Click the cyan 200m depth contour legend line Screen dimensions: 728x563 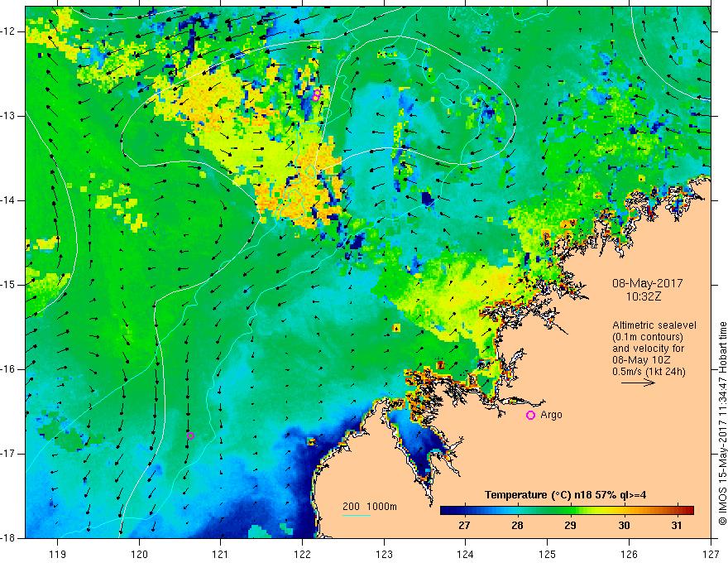356,515
